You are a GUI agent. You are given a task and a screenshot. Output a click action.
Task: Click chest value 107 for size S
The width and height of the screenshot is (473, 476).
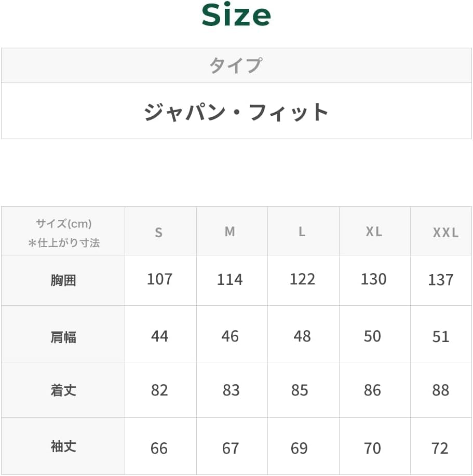pyautogui.click(x=159, y=279)
